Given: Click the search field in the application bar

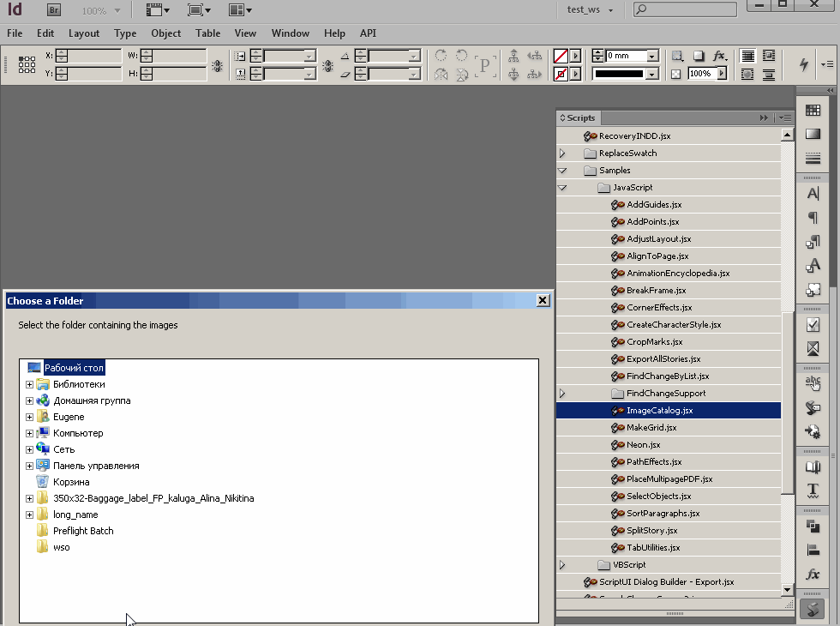Looking at the screenshot, I should (x=685, y=9).
